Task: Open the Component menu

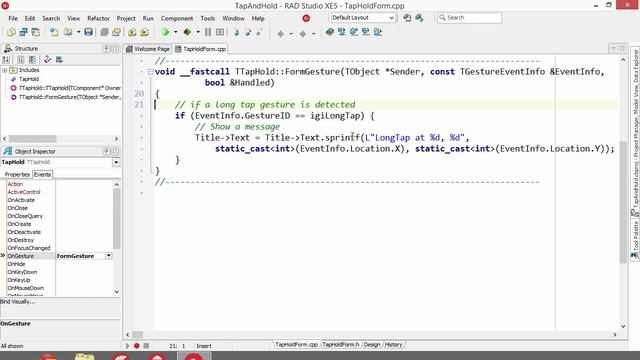Action: pyautogui.click(x=177, y=18)
